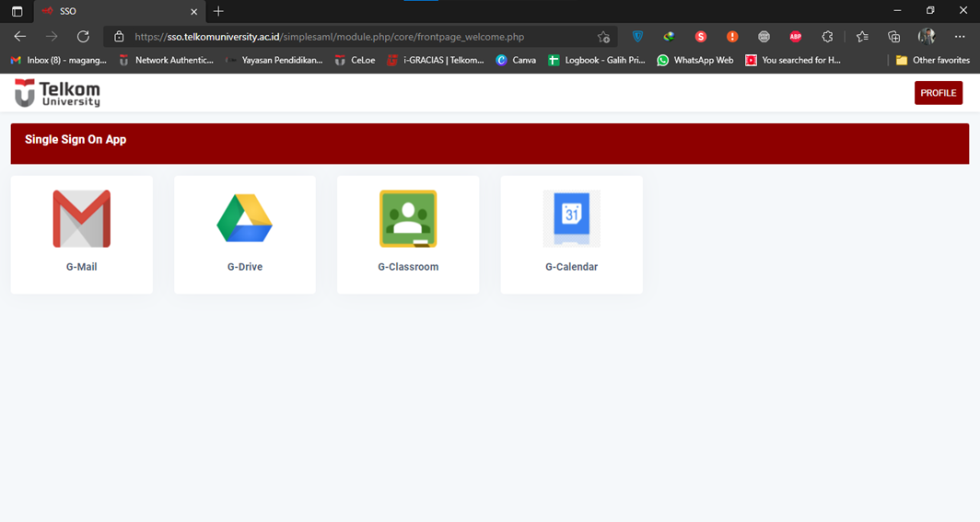Close the SSO tab

point(193,11)
